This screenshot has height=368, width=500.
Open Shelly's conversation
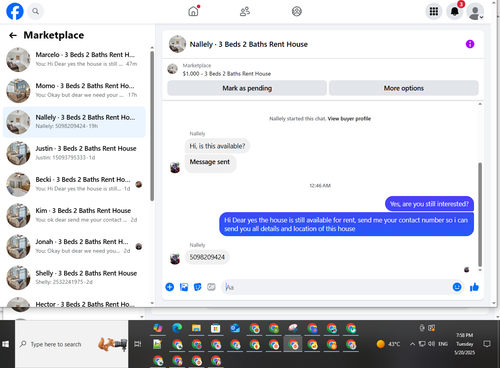tap(74, 278)
